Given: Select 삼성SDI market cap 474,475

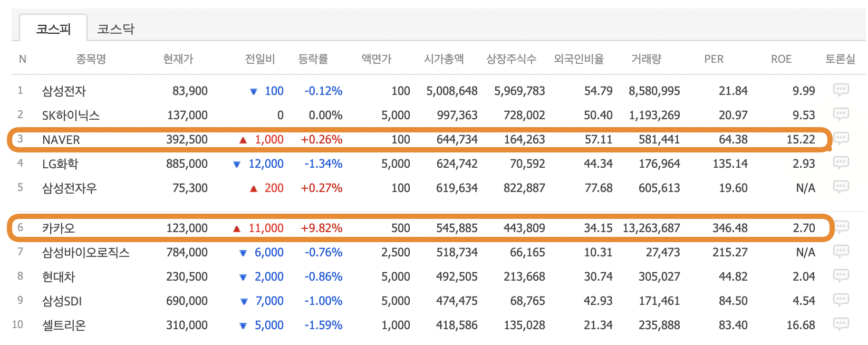Looking at the screenshot, I should pyautogui.click(x=457, y=301).
